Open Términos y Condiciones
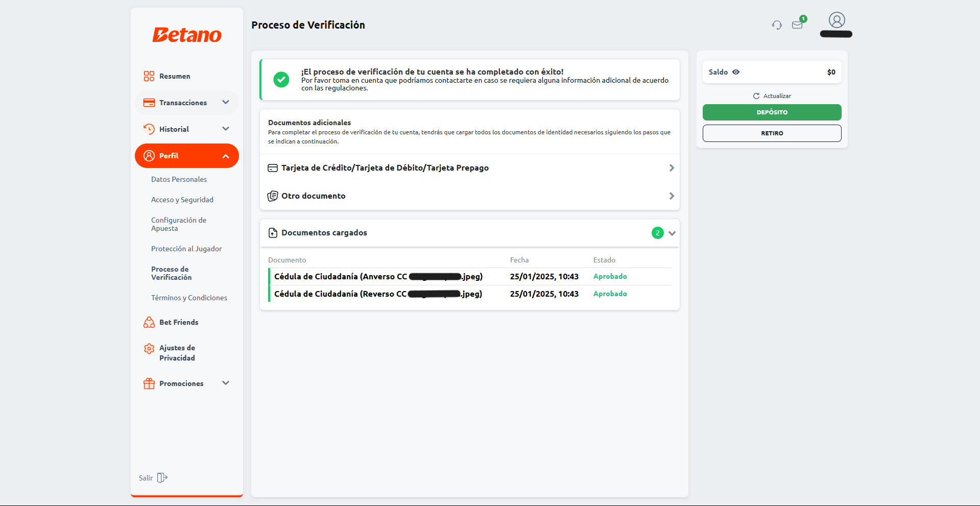 [189, 298]
